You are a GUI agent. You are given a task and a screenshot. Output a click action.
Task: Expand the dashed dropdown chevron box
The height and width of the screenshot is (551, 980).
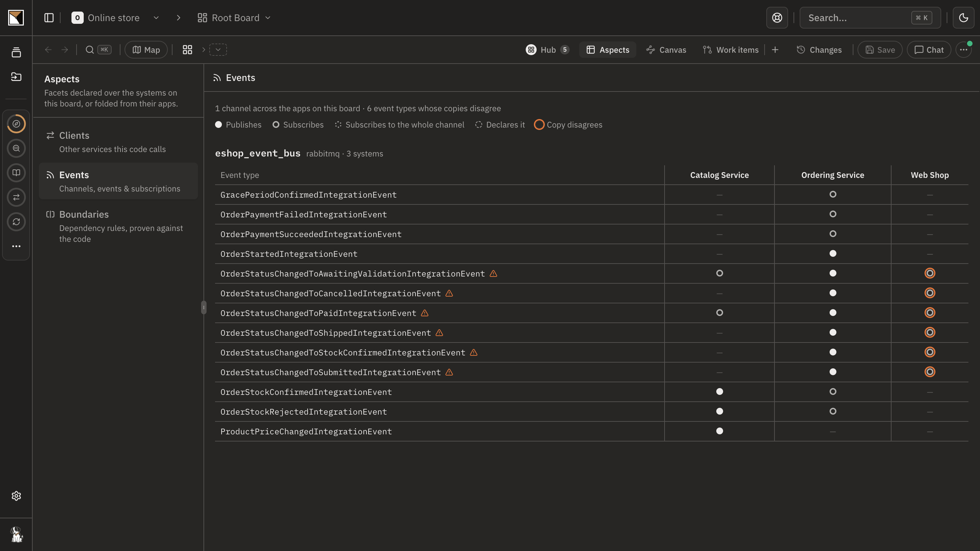click(218, 50)
